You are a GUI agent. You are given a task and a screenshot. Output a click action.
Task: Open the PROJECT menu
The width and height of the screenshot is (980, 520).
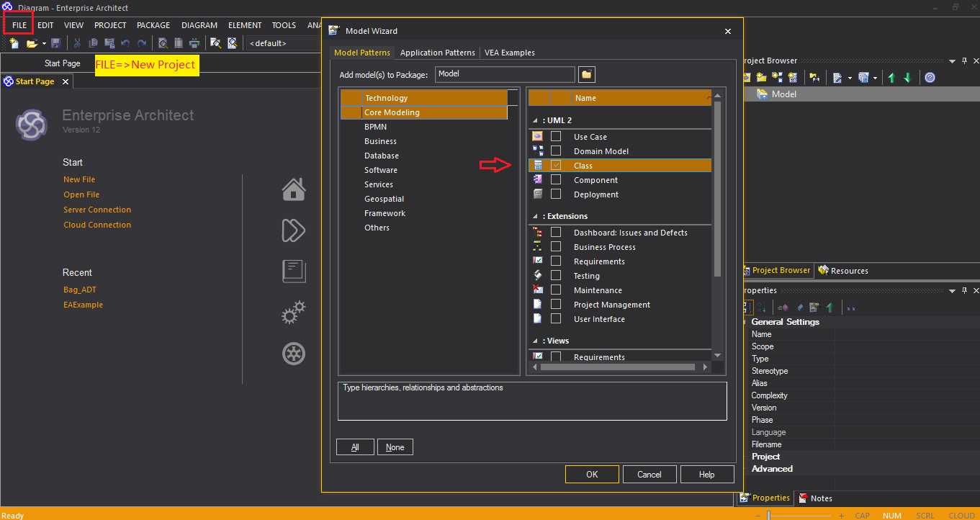tap(110, 25)
